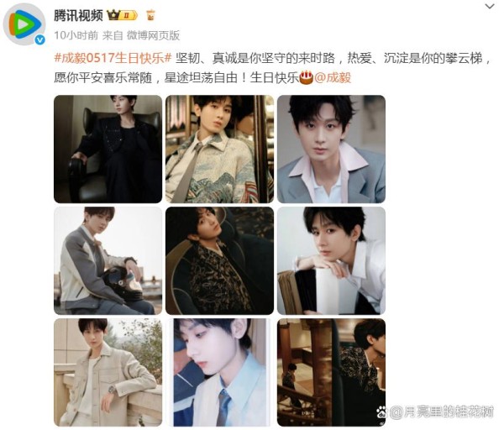Open the @成毅 mention link
This screenshot has width=504, height=430.
tap(333, 78)
